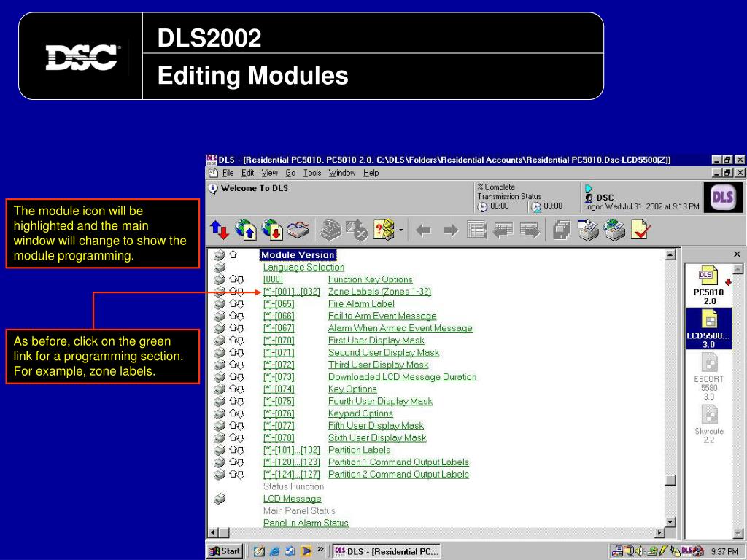Open Downloaded LCD Message Duration link

click(x=402, y=377)
